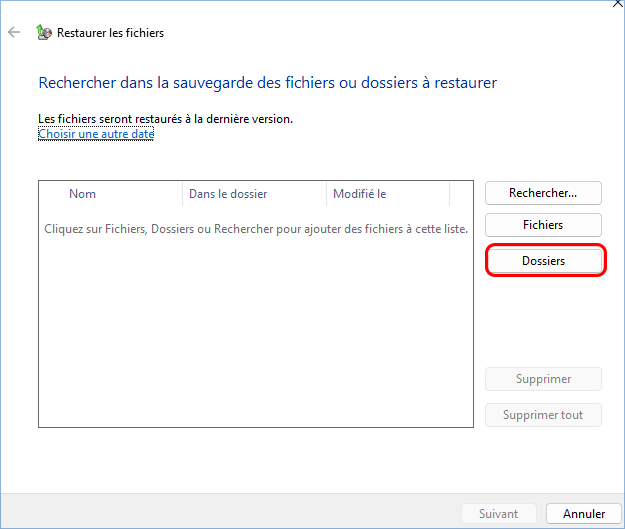
Task: Open the Choisir une autre date link
Action: tap(96, 133)
